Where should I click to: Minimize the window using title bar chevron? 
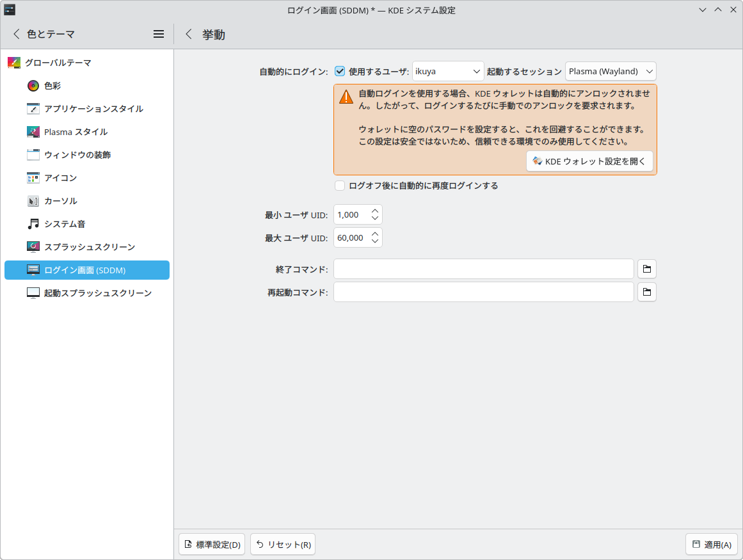click(x=703, y=10)
